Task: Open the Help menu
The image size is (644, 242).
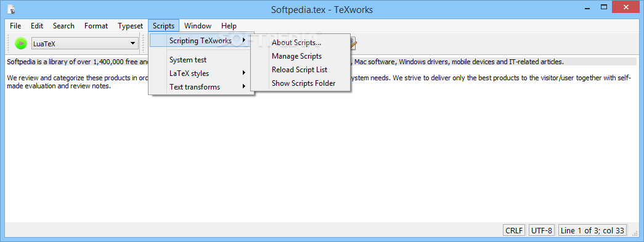Action: point(229,26)
